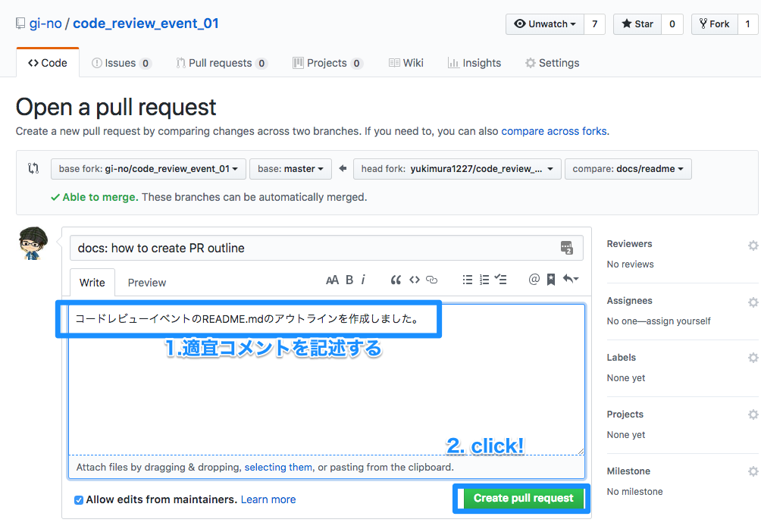The image size is (761, 532).
Task: Open head fork yukimura1227 dropdown
Action: [457, 169]
